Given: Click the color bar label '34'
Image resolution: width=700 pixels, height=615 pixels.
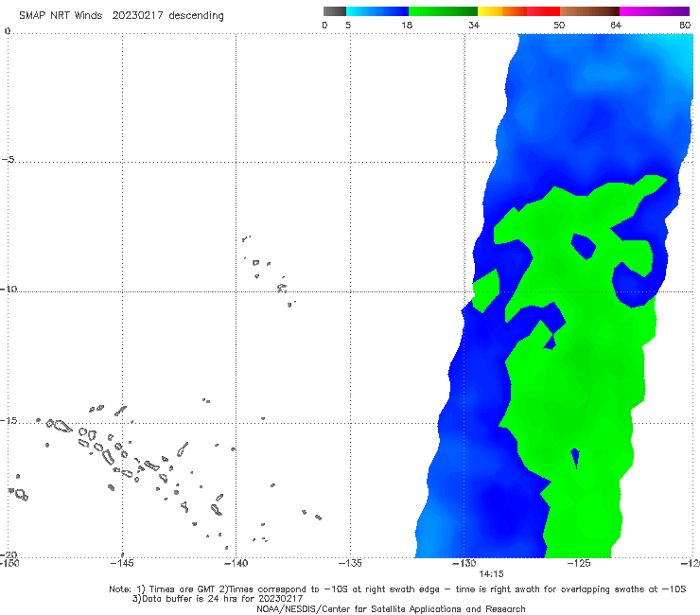Looking at the screenshot, I should (x=474, y=25).
